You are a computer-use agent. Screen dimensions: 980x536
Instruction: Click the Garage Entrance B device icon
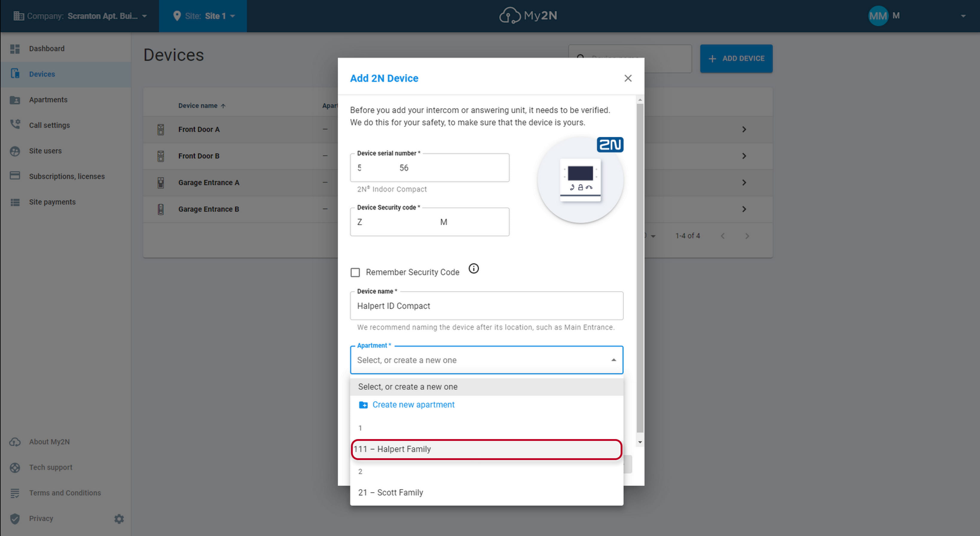[161, 209]
